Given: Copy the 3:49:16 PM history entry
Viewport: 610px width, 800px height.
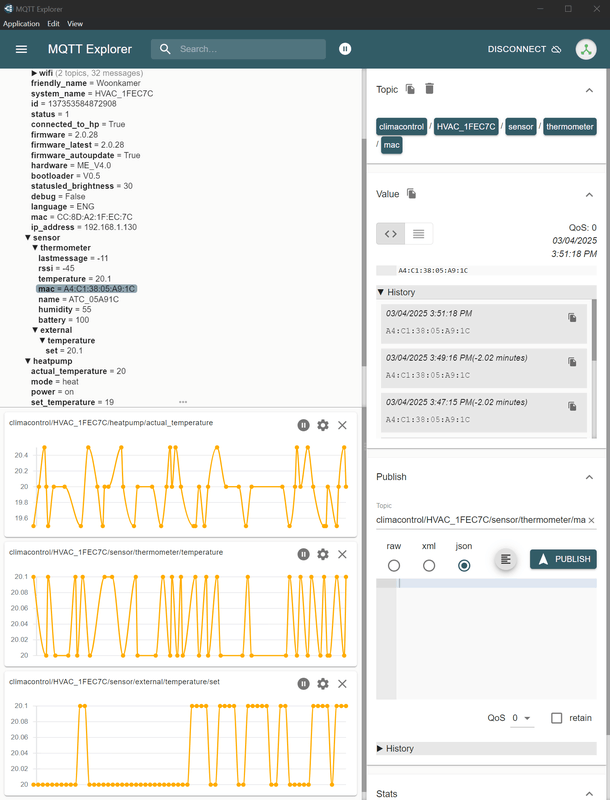Looking at the screenshot, I should [572, 362].
